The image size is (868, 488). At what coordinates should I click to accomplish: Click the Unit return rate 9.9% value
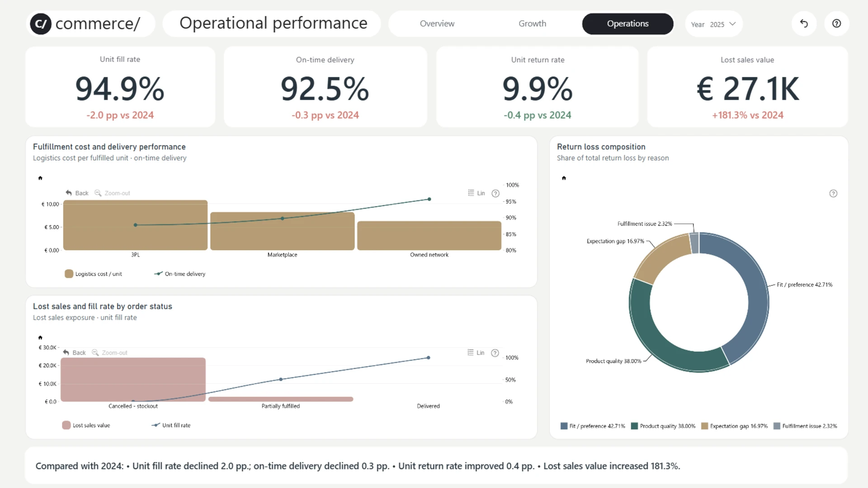click(x=538, y=89)
